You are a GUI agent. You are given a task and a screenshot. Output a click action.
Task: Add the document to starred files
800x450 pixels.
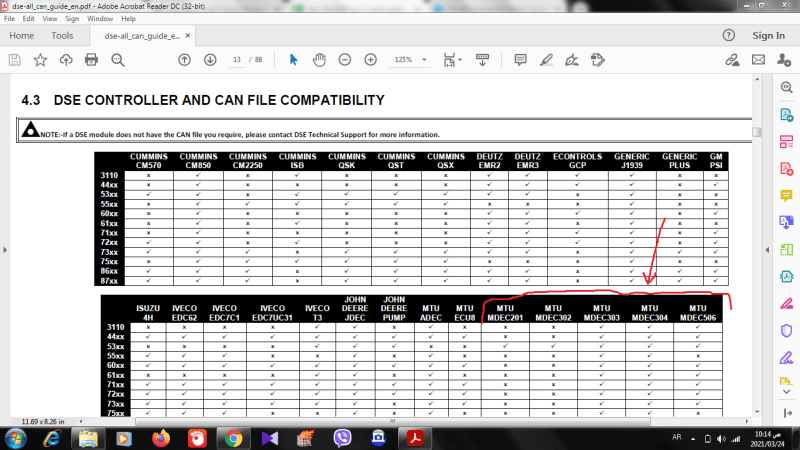click(40, 60)
